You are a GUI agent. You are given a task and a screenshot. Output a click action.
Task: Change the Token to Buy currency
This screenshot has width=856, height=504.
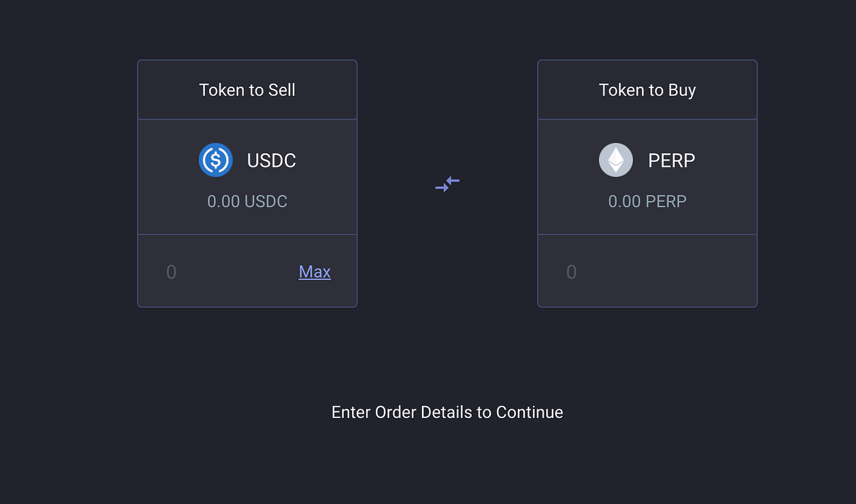(648, 160)
